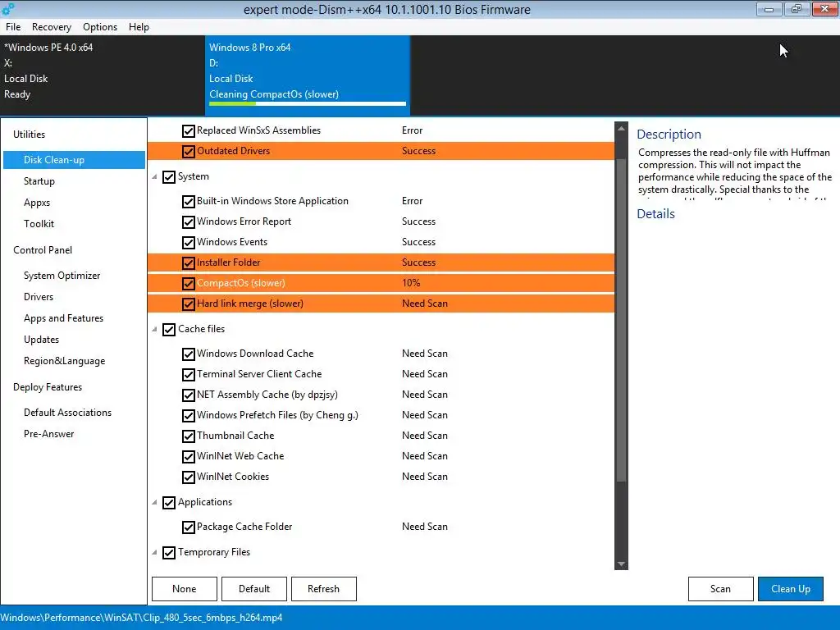The image size is (840, 630).
Task: Uncheck Built-in Windows Store Application checkbox
Action: click(x=188, y=202)
